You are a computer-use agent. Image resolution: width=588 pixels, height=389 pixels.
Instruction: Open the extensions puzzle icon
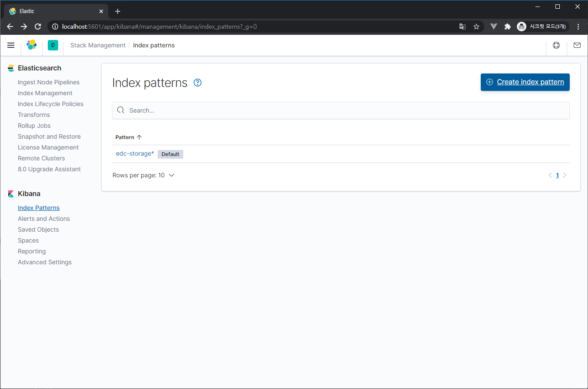pyautogui.click(x=507, y=27)
